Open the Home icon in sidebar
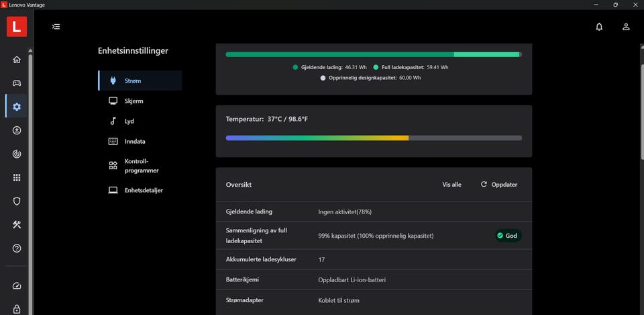The width and height of the screenshot is (644, 315). [x=16, y=60]
